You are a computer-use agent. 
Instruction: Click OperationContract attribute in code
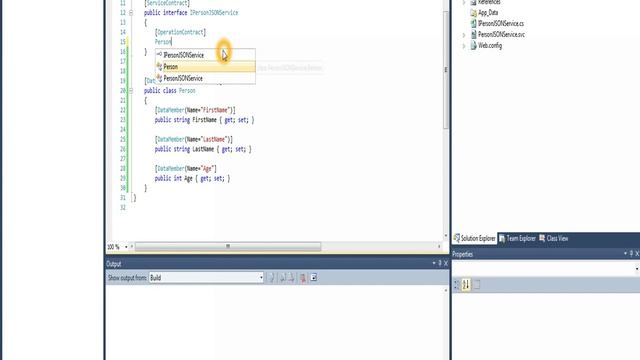click(x=180, y=32)
